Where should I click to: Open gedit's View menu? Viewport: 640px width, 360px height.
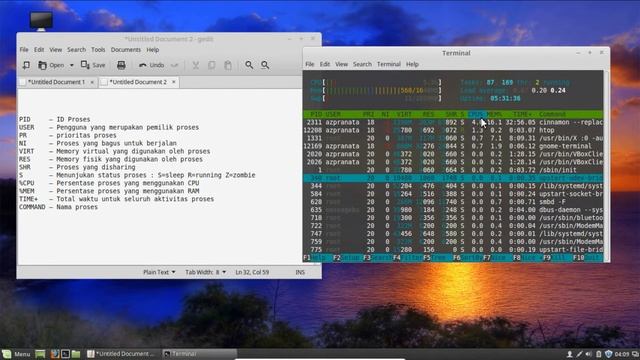point(56,49)
